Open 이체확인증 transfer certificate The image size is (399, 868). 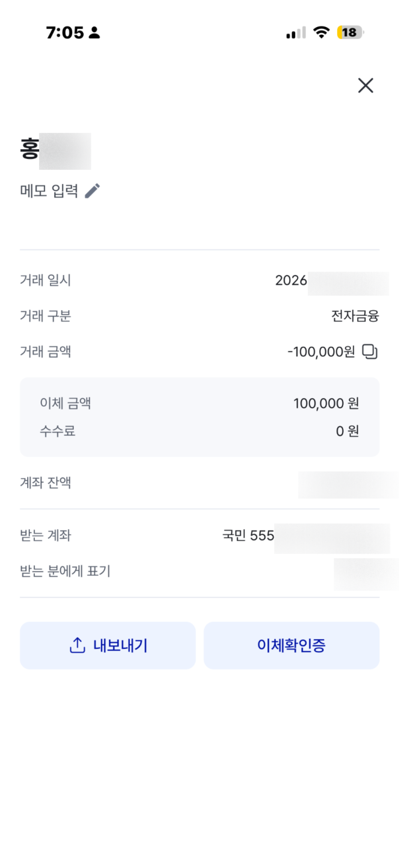(x=291, y=645)
